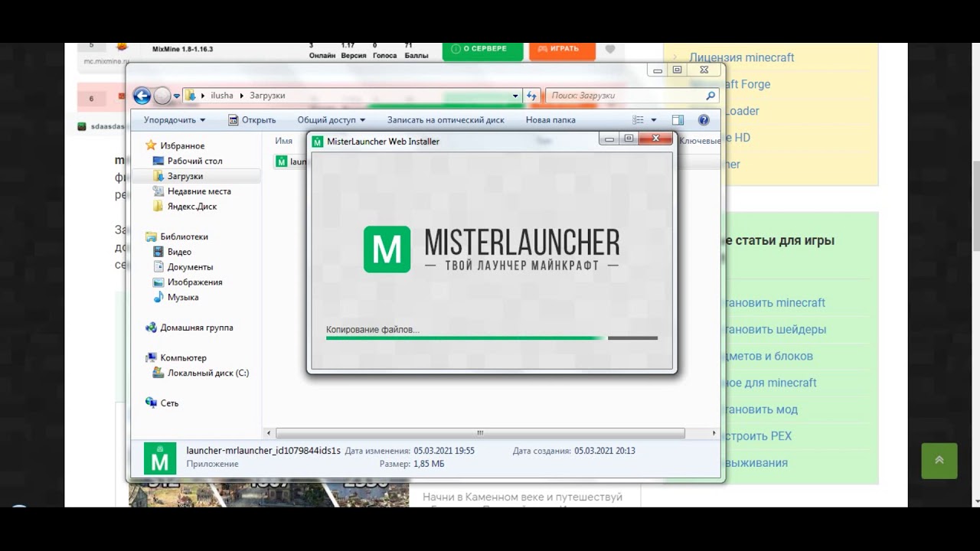Click the Explorer back navigation arrow
This screenshot has height=551, width=980.
(x=142, y=96)
